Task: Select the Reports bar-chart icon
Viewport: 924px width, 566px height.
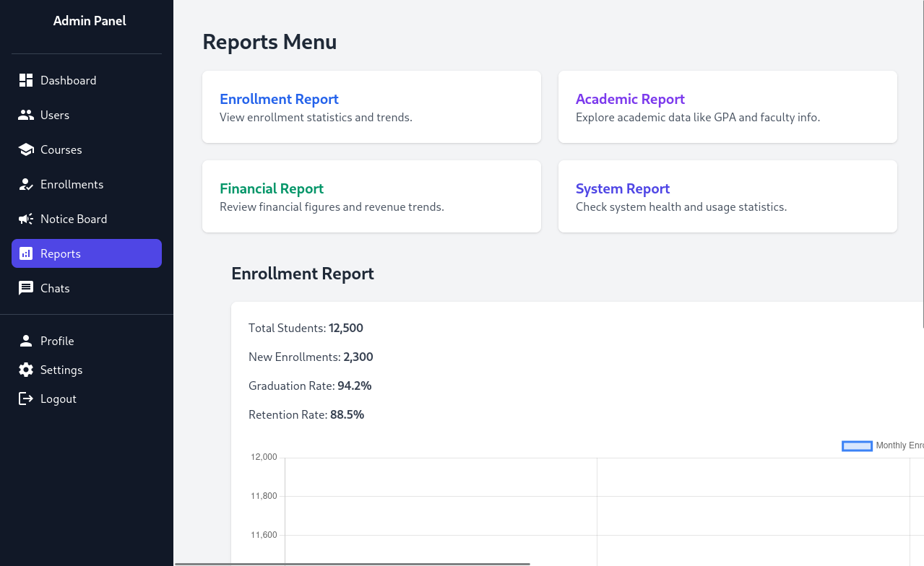Action: 26,253
